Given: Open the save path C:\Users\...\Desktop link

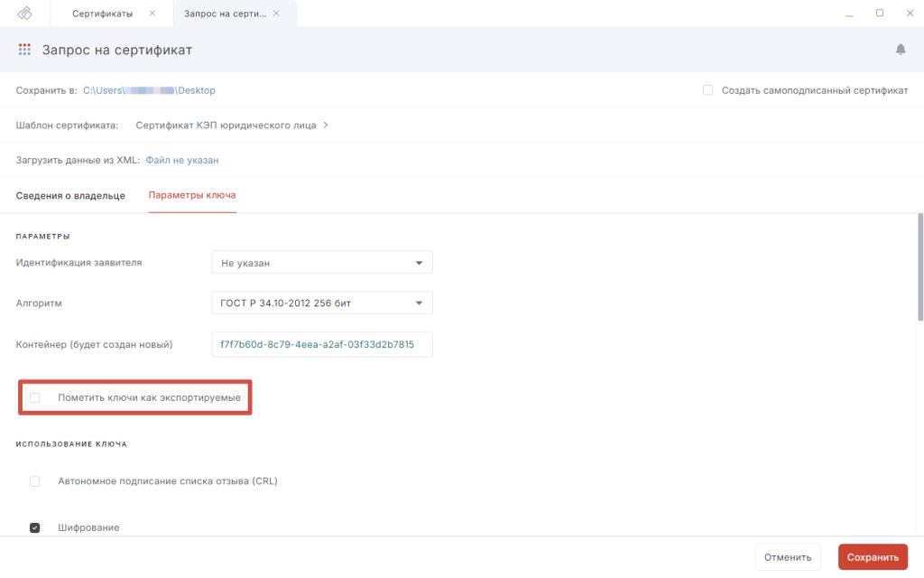Looking at the screenshot, I should pos(149,90).
